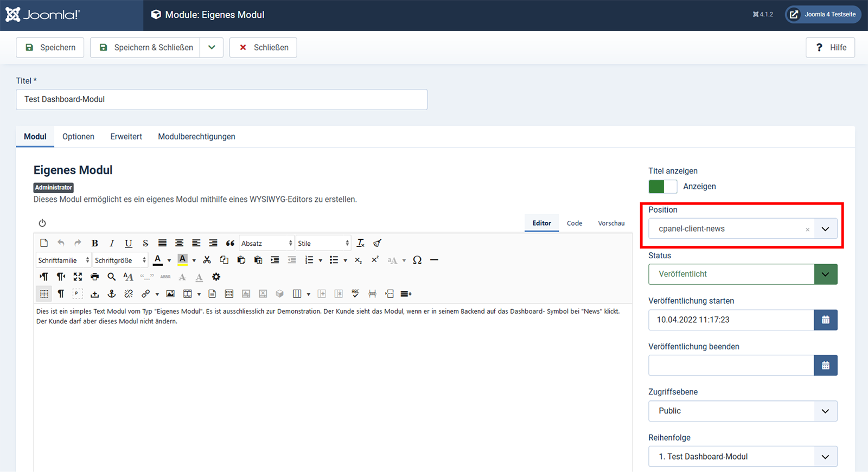
Task: Toggle the editor on/off power icon
Action: click(x=42, y=223)
